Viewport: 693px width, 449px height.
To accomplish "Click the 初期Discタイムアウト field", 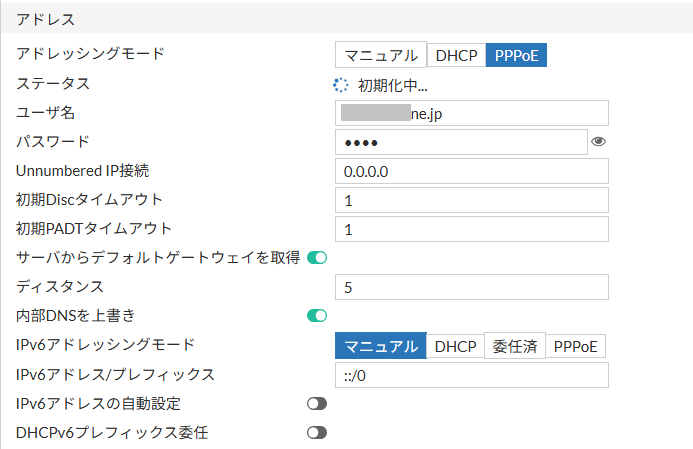I will coord(472,201).
